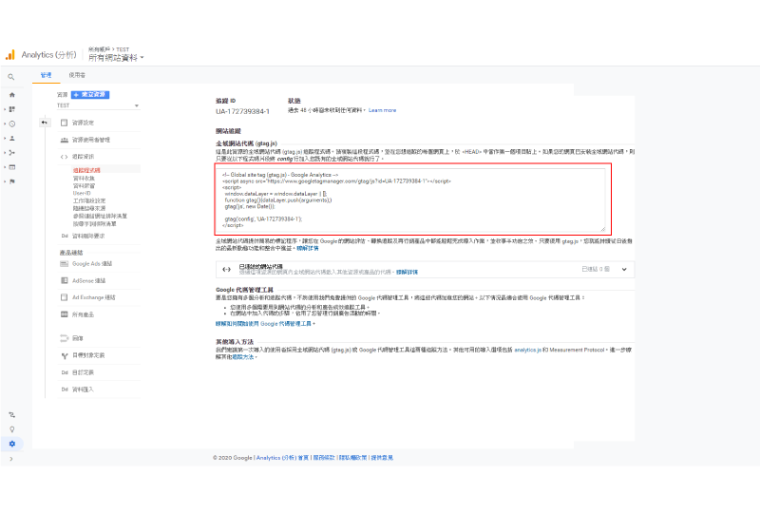760x532 pixels.
Task: Click the Ad Exchange 連結 row
Action: (x=99, y=297)
